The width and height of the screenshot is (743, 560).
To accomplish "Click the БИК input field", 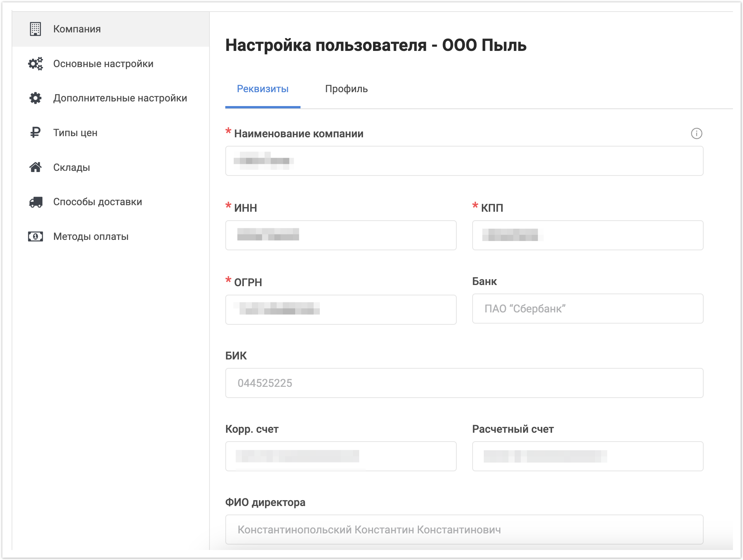I will [464, 383].
